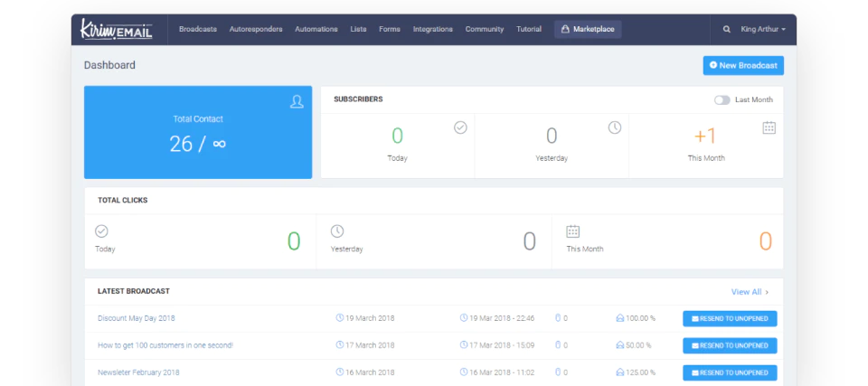Click open-rate envelope icon beside 50.00 %
This screenshot has height=386, width=868.
[x=620, y=345]
